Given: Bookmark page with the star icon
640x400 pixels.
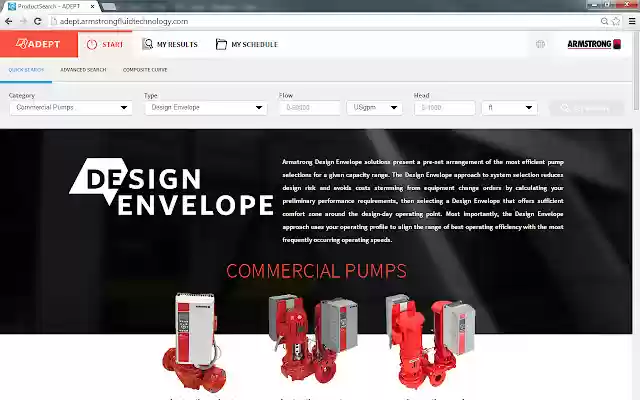Looking at the screenshot, I should (616, 21).
